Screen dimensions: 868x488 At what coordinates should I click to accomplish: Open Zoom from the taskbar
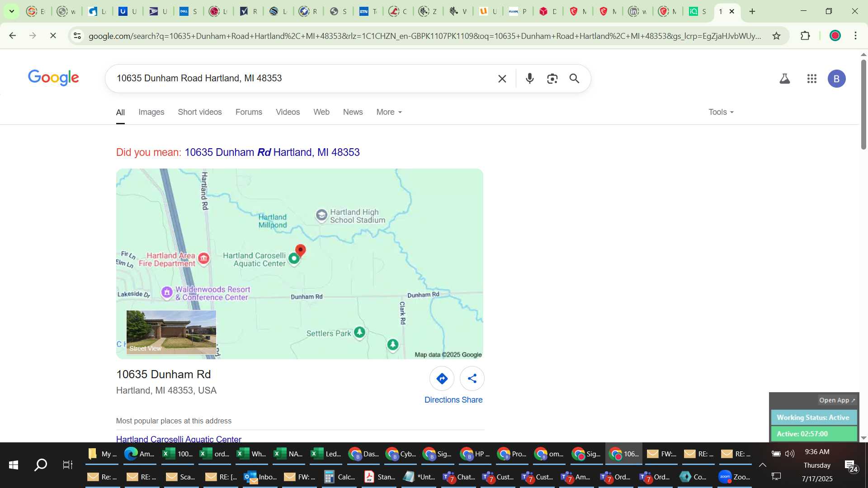pyautogui.click(x=735, y=477)
